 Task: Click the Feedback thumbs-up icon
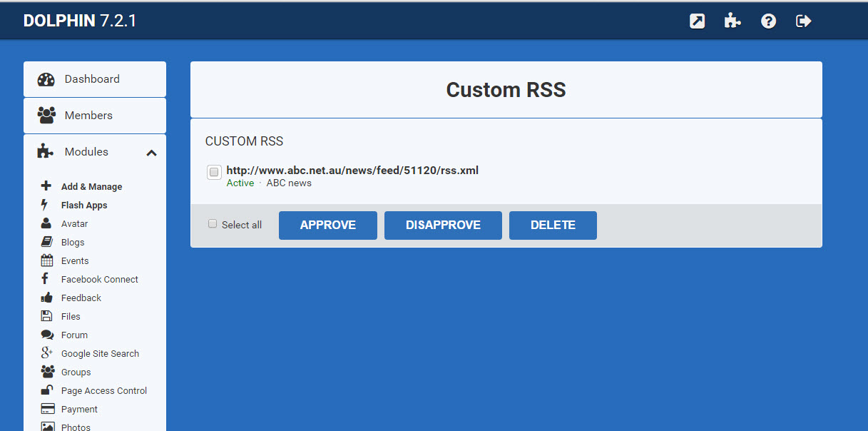click(47, 298)
